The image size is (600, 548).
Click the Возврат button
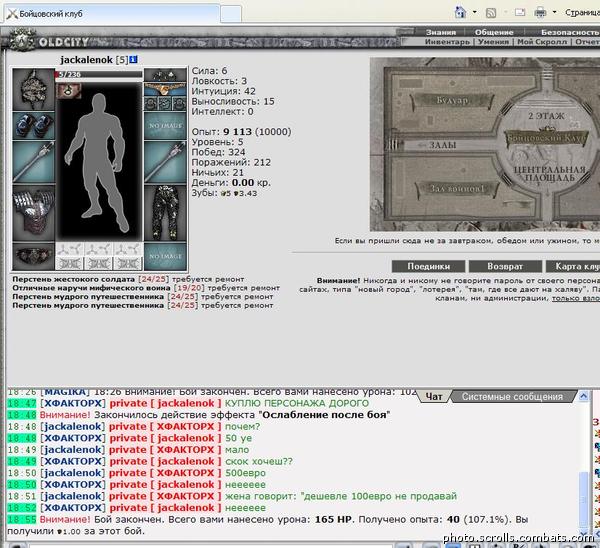505,266
